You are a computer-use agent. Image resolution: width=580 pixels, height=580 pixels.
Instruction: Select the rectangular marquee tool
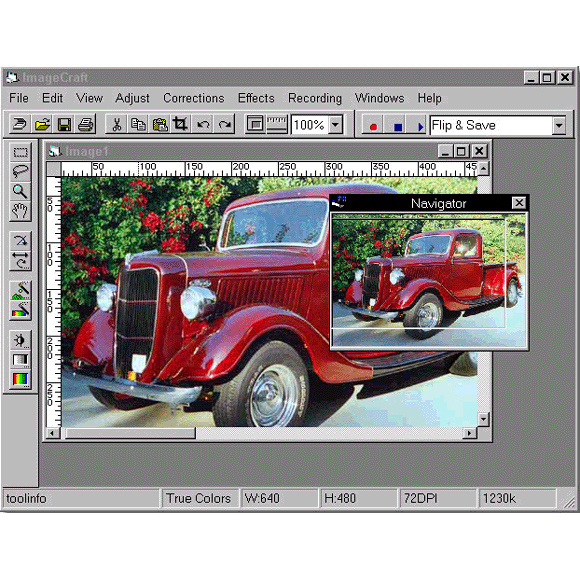20,152
